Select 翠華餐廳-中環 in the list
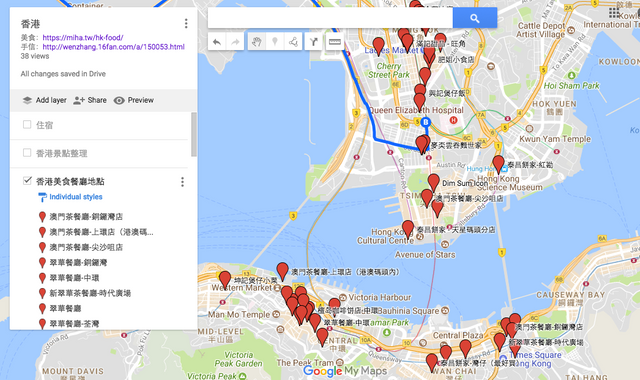The height and width of the screenshot is (380, 640). tap(75, 278)
